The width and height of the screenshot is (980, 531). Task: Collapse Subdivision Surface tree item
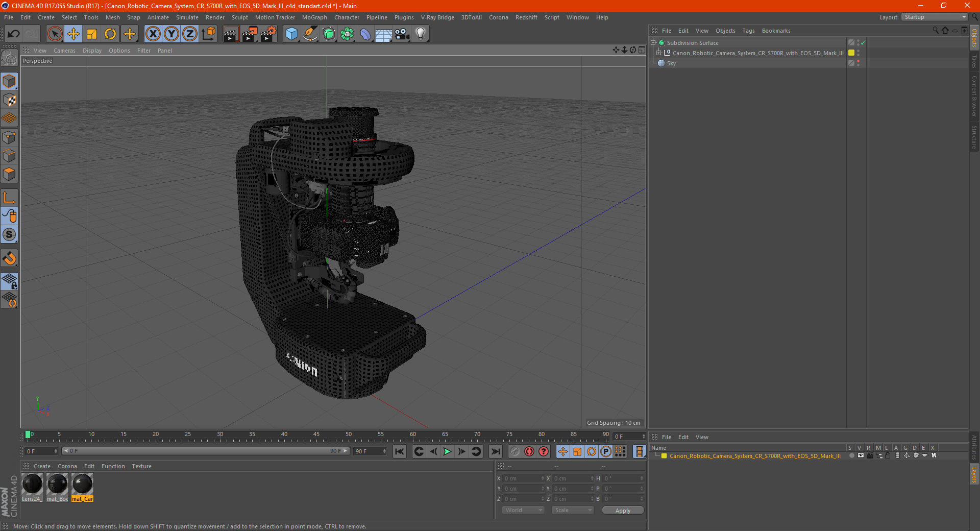point(653,43)
